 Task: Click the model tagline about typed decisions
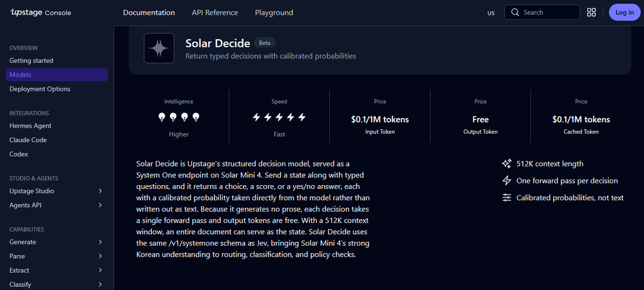[x=270, y=56]
